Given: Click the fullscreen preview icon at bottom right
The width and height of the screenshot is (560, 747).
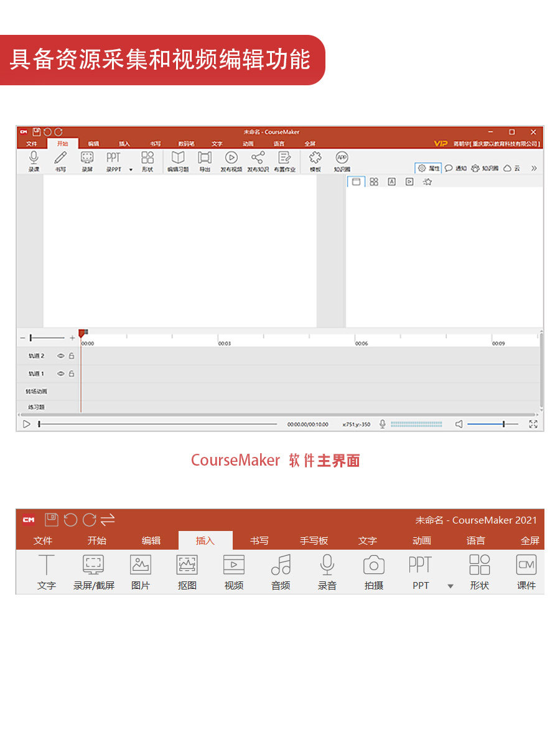Looking at the screenshot, I should 533,424.
